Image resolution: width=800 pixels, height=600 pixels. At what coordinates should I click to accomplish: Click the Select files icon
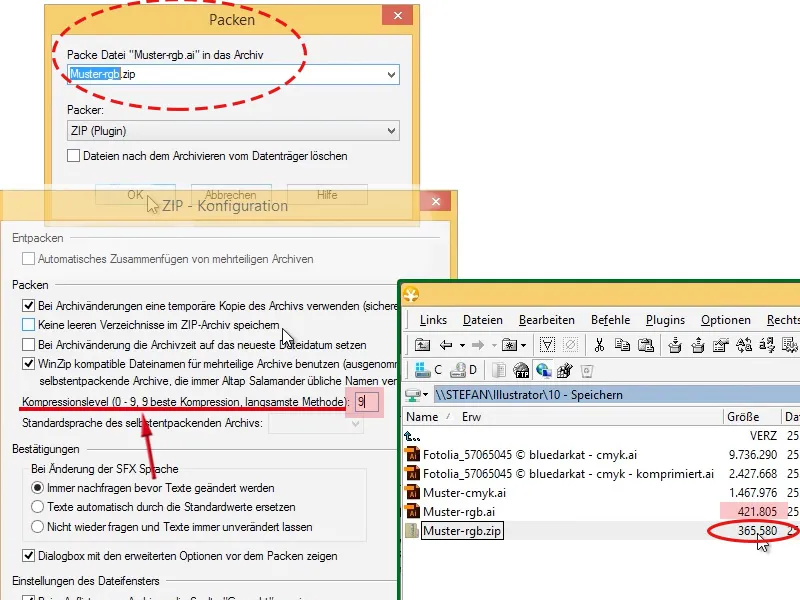[x=547, y=345]
